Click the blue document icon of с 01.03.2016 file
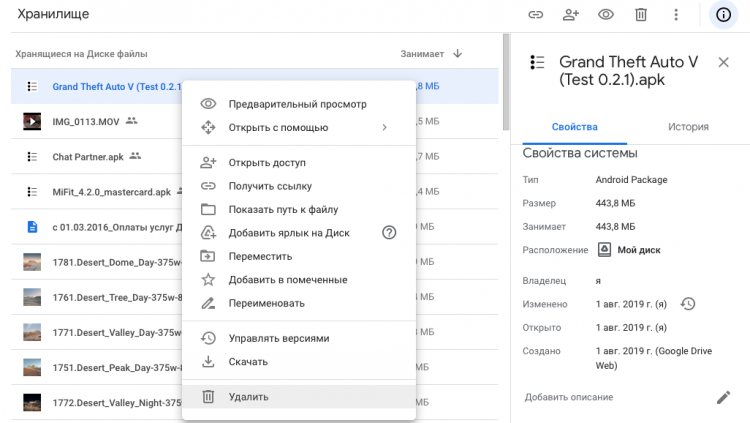 click(x=32, y=227)
